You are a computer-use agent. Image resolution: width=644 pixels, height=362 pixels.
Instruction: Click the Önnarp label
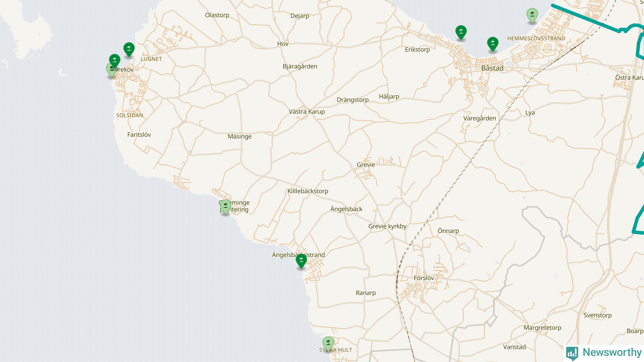point(448,231)
